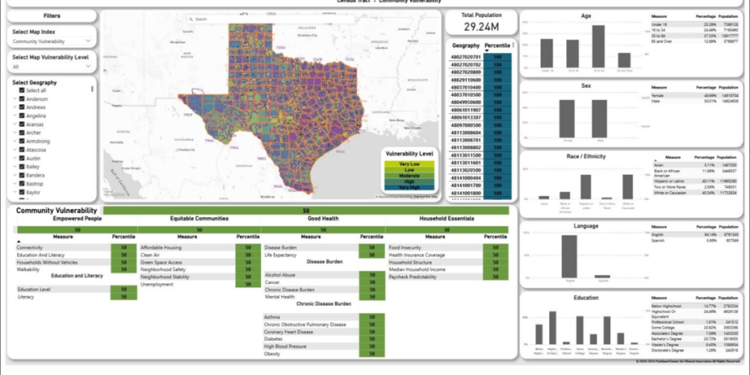
Task: Click the Low legend swatch
Action: click(409, 170)
